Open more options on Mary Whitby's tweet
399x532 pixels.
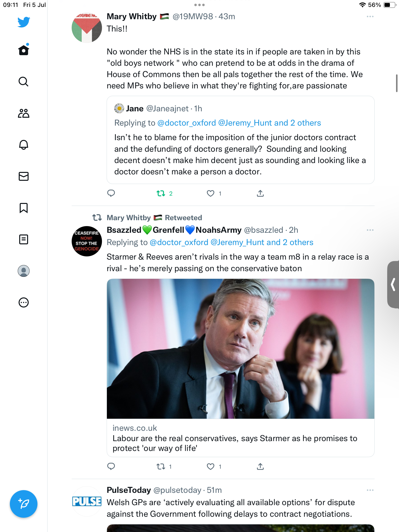pyautogui.click(x=370, y=17)
